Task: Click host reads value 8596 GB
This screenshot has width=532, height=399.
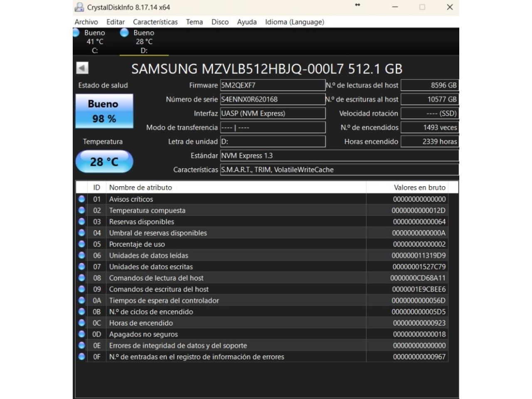Action: 430,85
